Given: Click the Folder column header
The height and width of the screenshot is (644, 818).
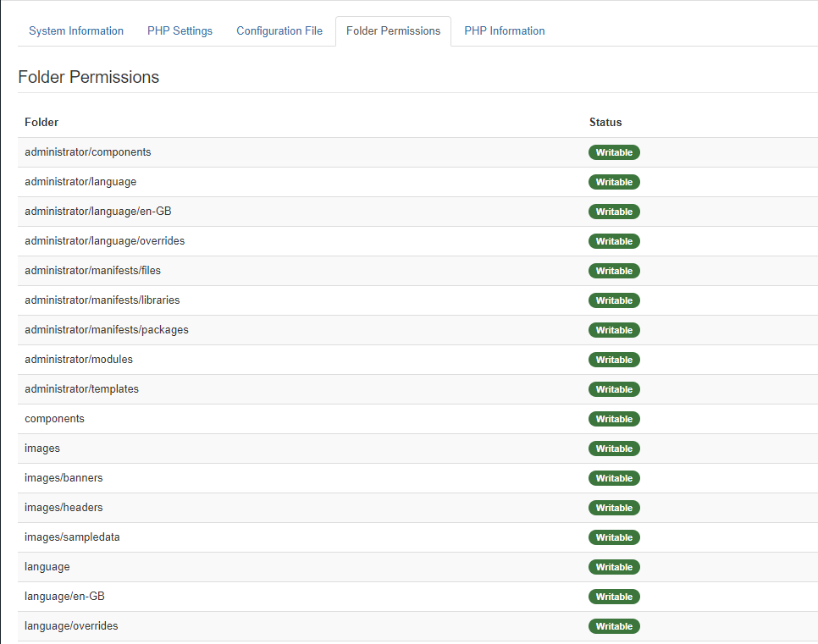Looking at the screenshot, I should click(41, 123).
